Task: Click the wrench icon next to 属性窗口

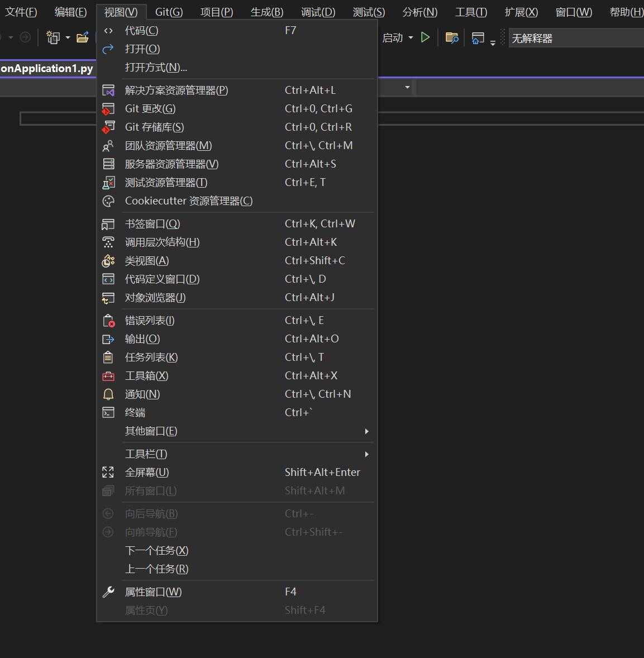Action: [108, 592]
